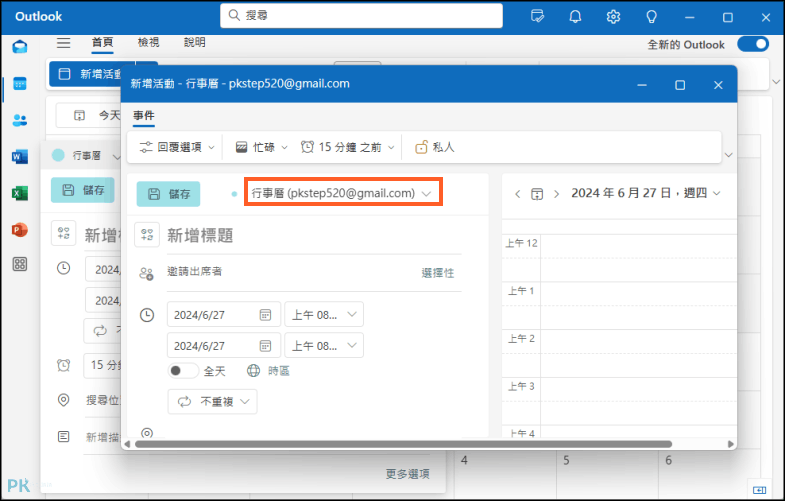This screenshot has height=501, width=785.
Task: Go to previous day in side calendar
Action: 518,194
